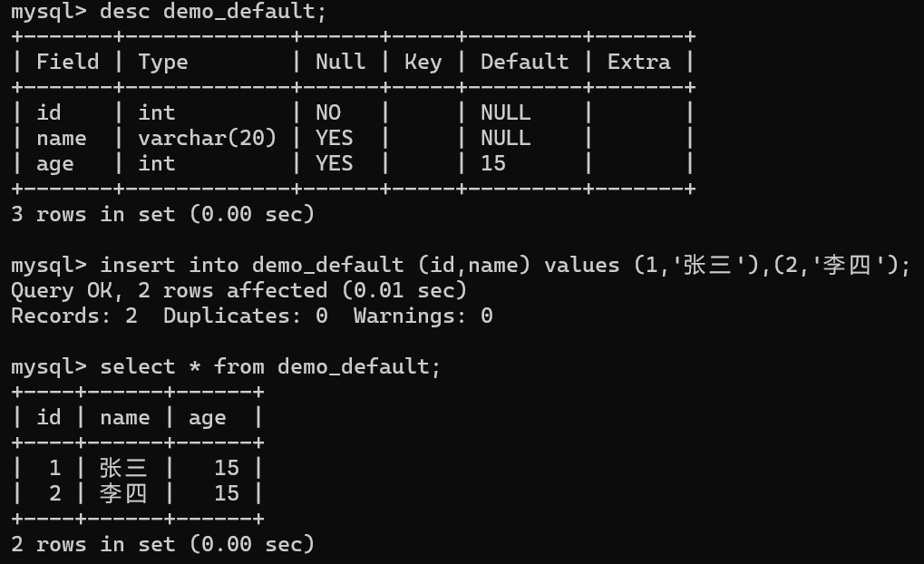Click the Default column header

(524, 62)
